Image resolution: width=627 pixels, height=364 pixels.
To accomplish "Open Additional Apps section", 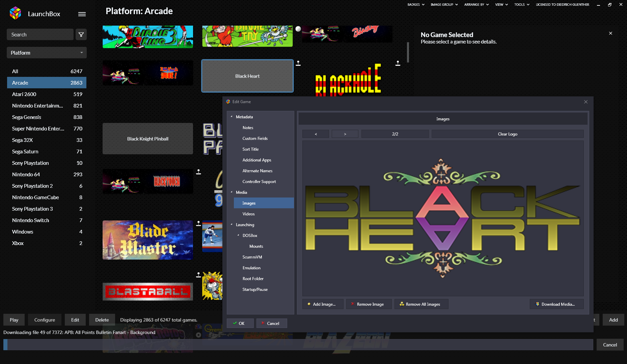I will [x=257, y=160].
